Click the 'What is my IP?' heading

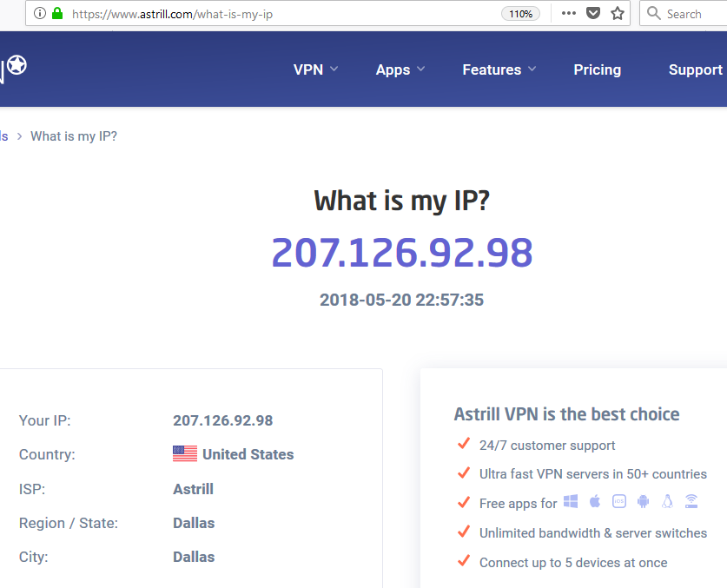pyautogui.click(x=402, y=201)
